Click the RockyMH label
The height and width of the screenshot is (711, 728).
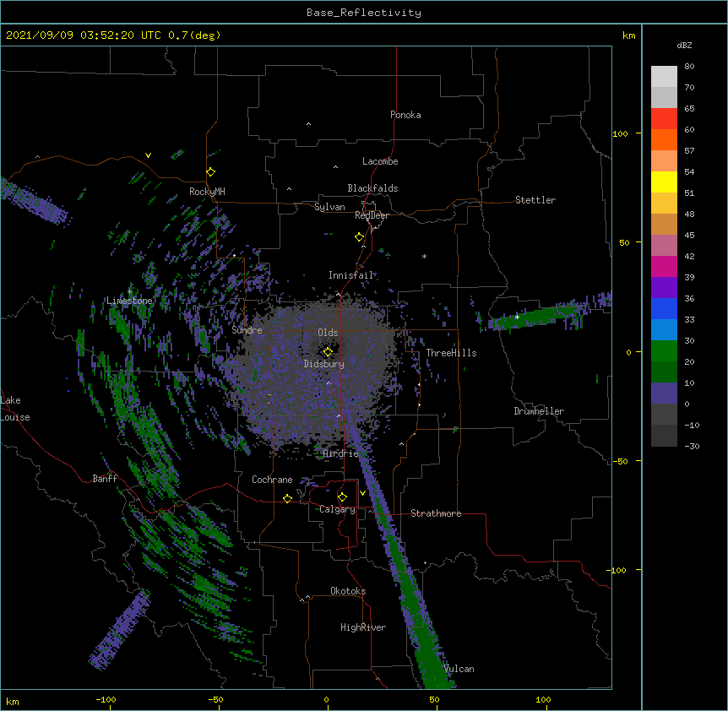tap(207, 192)
